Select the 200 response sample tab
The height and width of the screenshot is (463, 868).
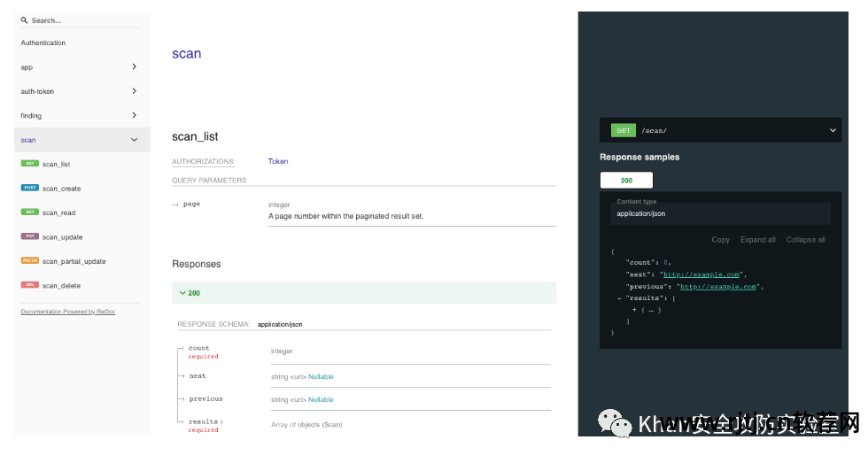pyautogui.click(x=627, y=181)
